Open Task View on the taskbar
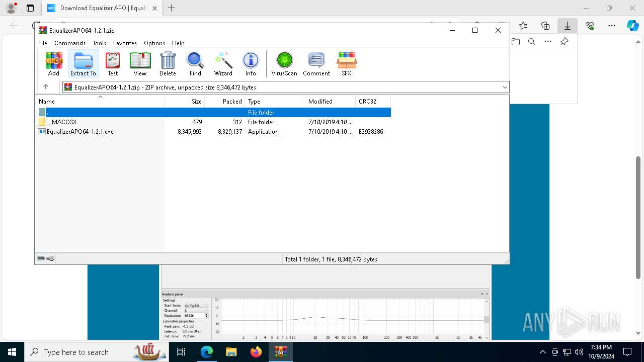The height and width of the screenshot is (362, 644). click(x=182, y=352)
